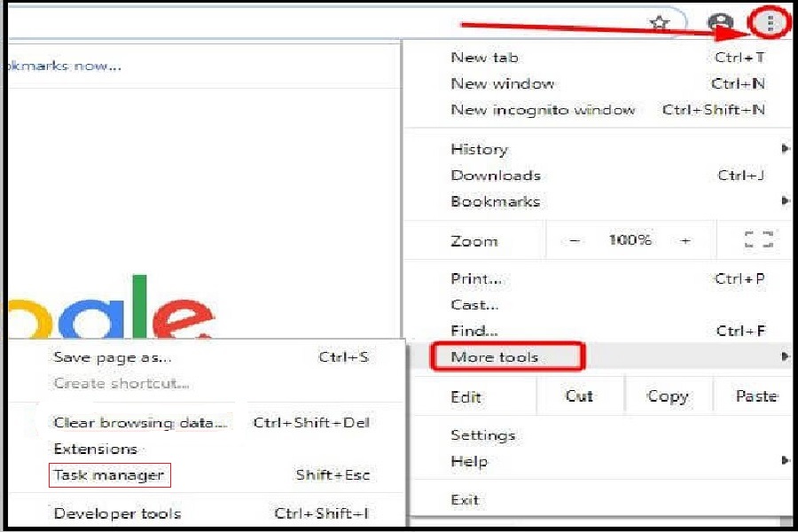
Task: Toggle fullscreen mode icon in Zoom row
Action: pos(758,240)
